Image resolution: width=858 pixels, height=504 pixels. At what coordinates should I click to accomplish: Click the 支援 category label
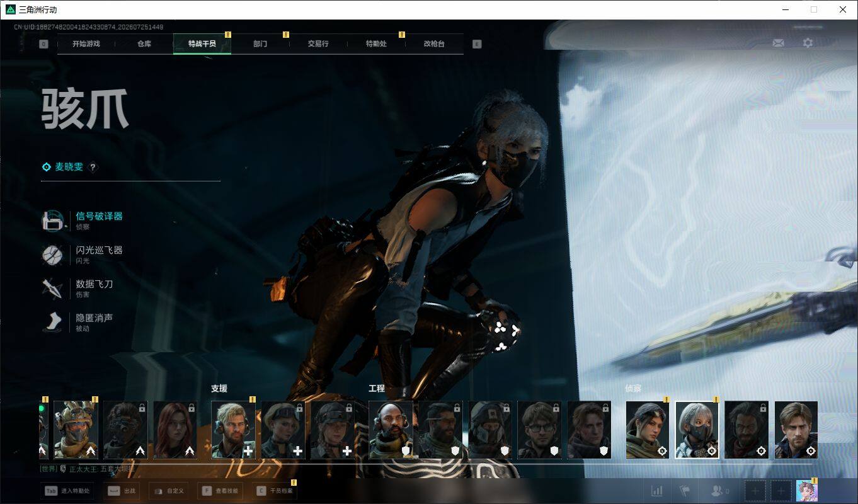pos(219,388)
